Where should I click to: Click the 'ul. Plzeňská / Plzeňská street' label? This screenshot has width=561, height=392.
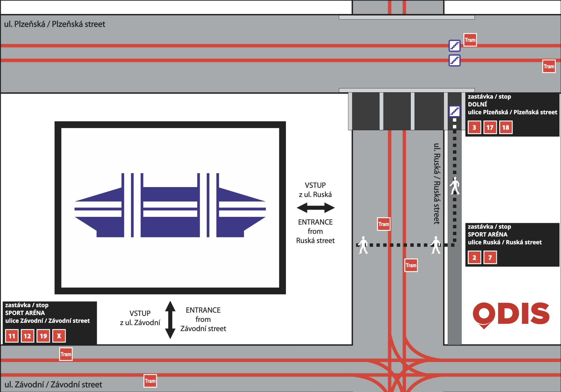tap(55, 24)
